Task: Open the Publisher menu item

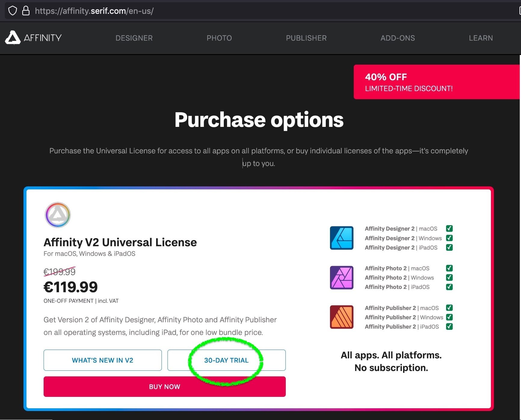Action: [306, 38]
